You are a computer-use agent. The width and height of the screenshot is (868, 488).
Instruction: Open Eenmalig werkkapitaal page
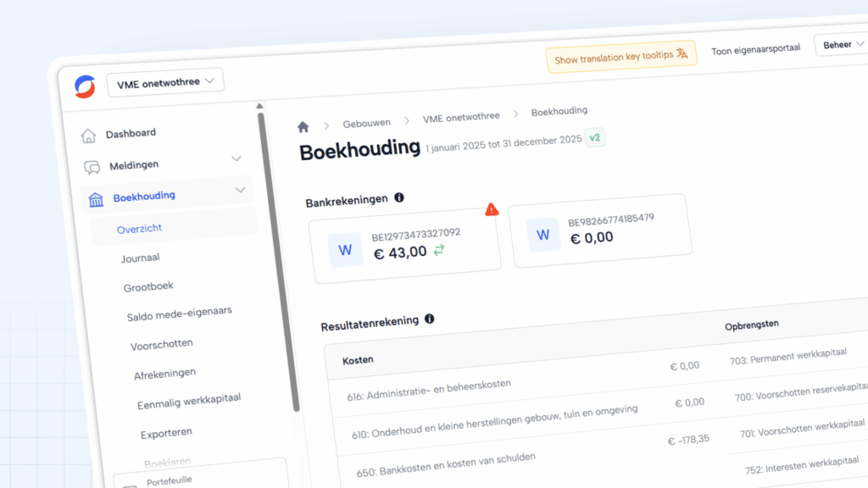click(x=189, y=401)
